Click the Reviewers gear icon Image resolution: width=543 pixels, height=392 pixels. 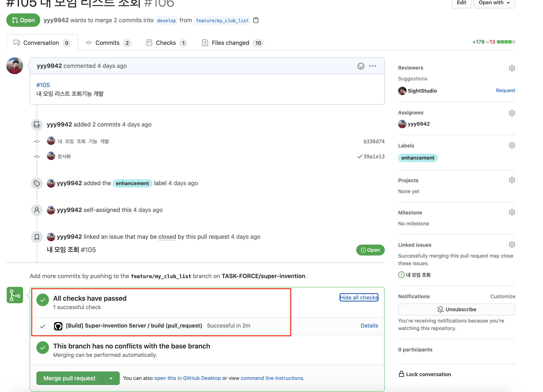point(512,68)
